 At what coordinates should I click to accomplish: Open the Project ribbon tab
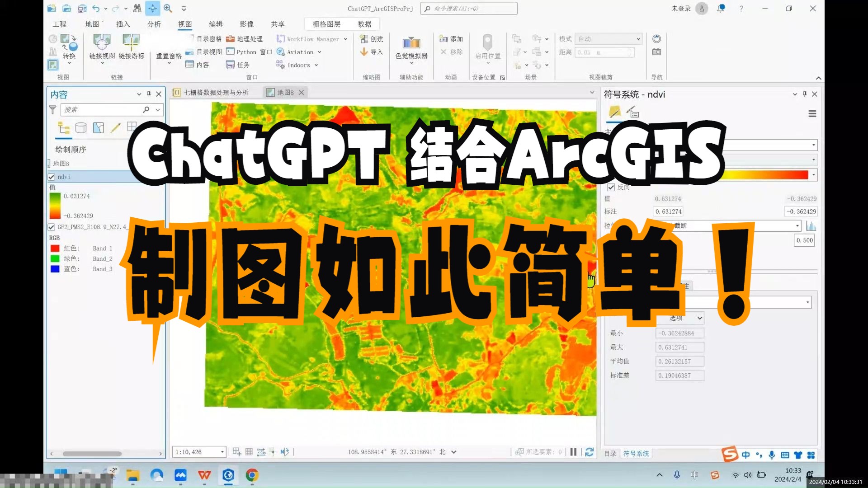59,24
